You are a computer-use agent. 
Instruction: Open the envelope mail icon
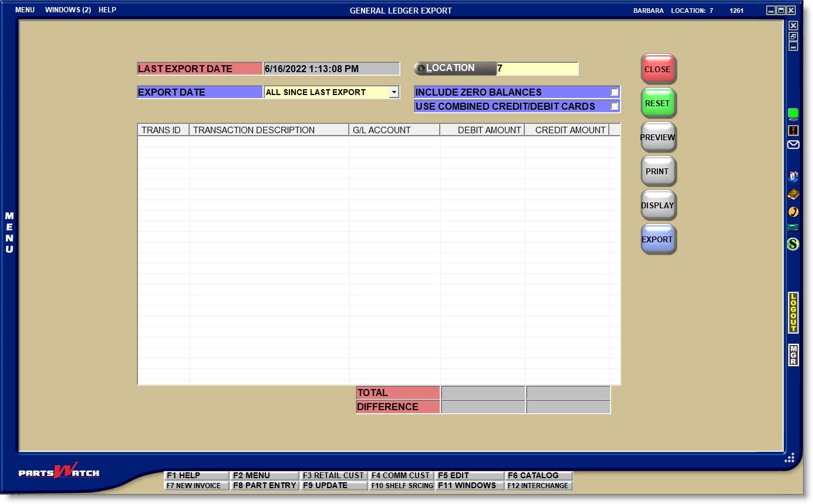click(x=793, y=144)
